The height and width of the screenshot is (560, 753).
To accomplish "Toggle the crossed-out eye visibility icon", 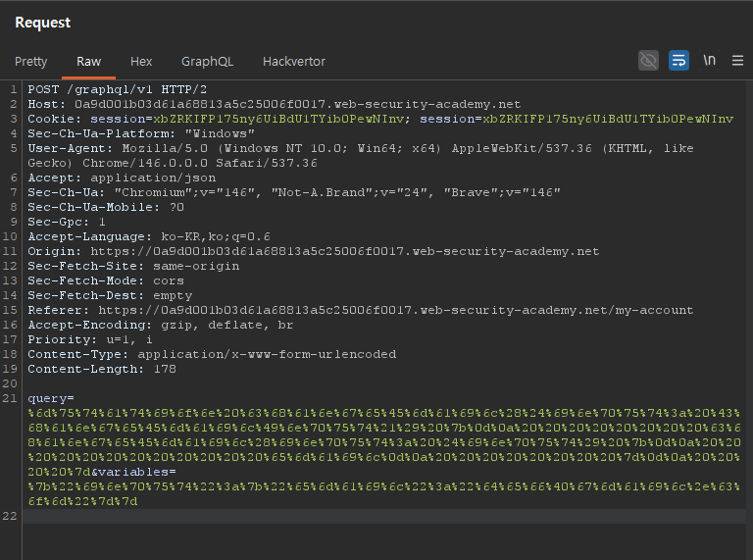I will [648, 61].
